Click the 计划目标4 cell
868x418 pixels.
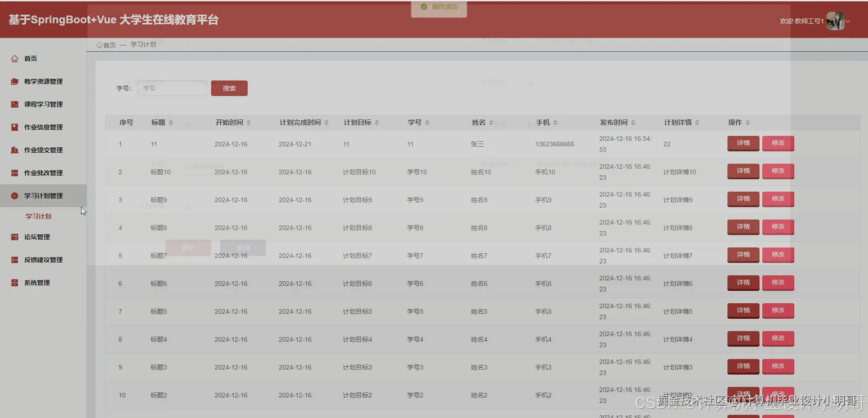[358, 339]
